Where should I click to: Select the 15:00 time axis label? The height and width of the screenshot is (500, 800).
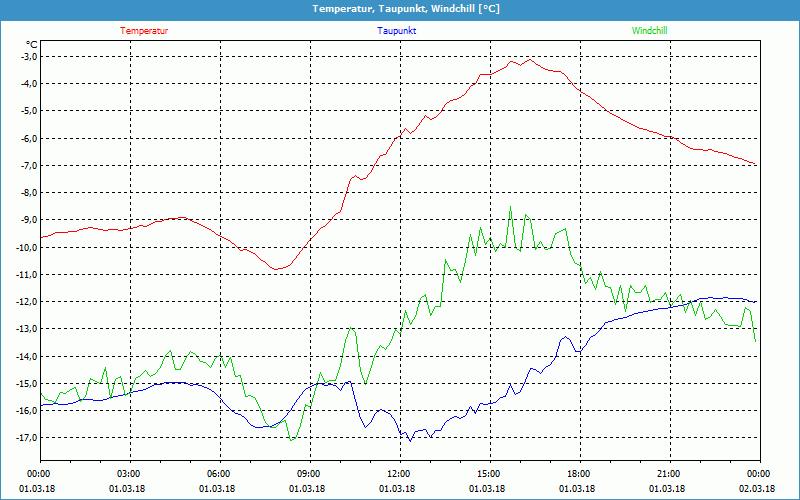pyautogui.click(x=488, y=474)
